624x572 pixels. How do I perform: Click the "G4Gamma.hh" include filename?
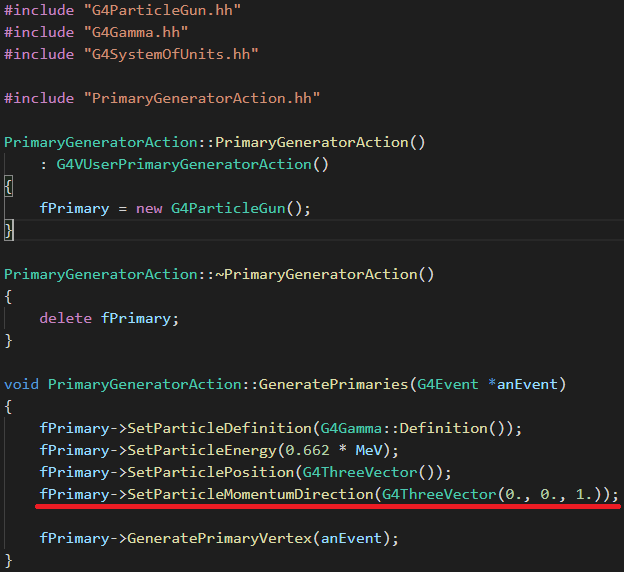point(131,32)
